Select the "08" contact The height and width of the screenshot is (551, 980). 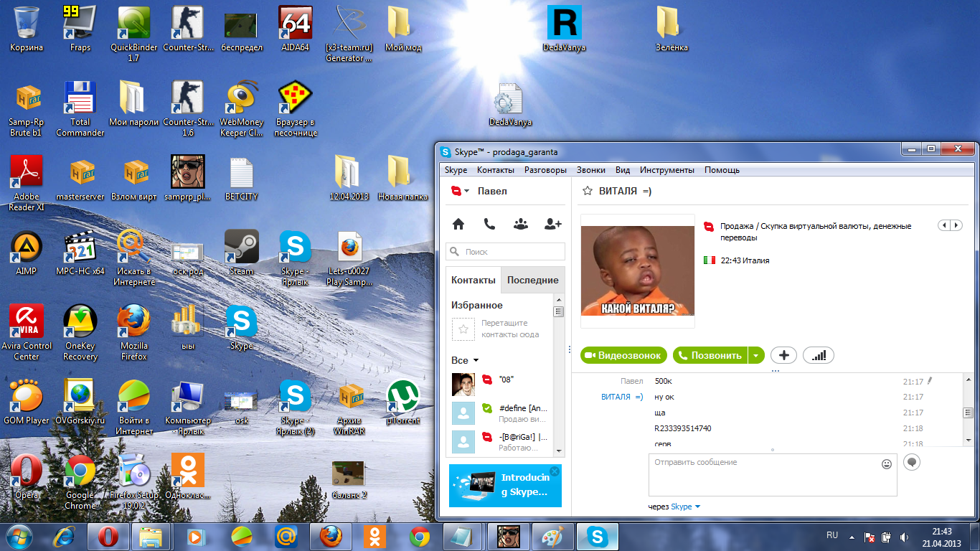coord(499,385)
